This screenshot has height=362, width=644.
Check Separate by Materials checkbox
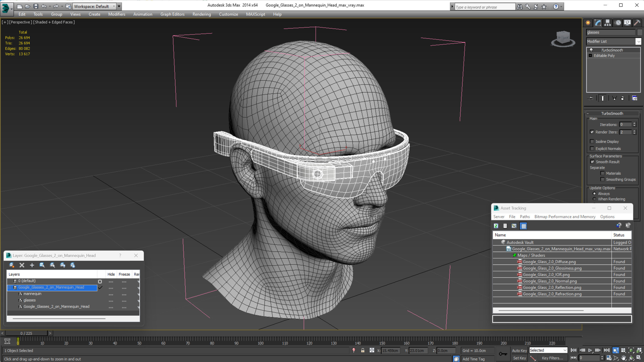point(602,173)
